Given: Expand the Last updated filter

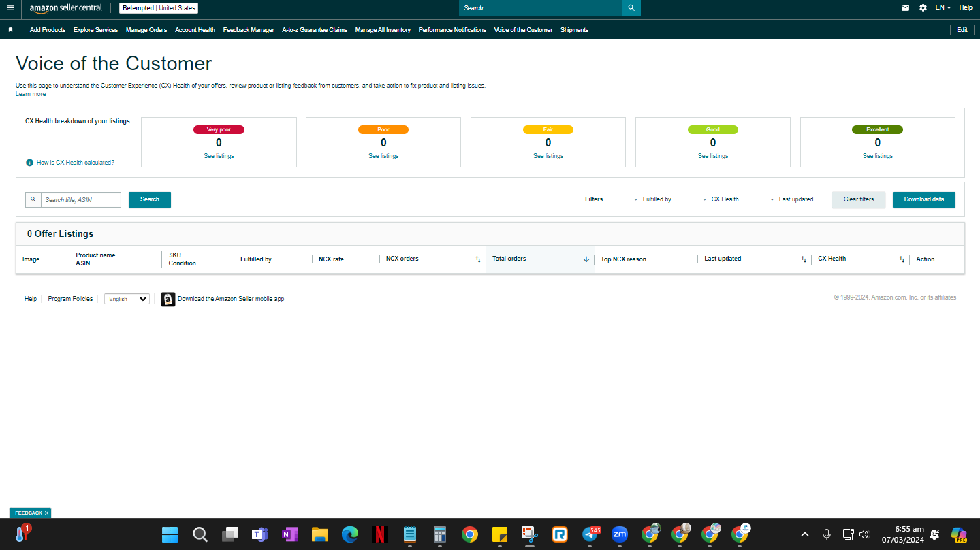Looking at the screenshot, I should [791, 199].
